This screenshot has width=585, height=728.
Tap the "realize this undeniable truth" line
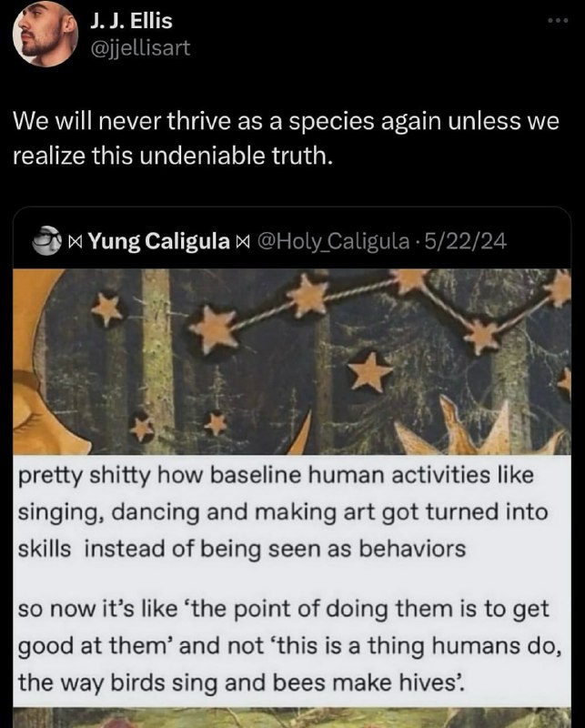[173, 156]
